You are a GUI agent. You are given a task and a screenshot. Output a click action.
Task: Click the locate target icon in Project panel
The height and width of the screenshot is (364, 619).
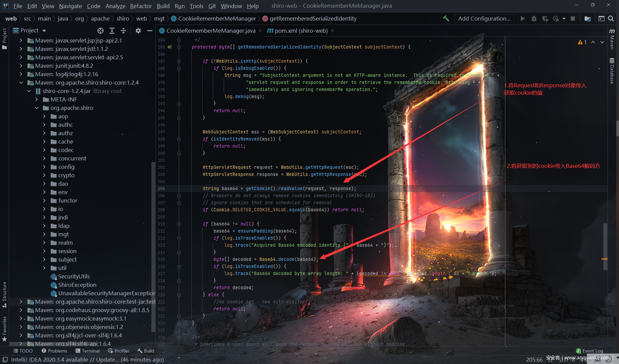[101, 31]
